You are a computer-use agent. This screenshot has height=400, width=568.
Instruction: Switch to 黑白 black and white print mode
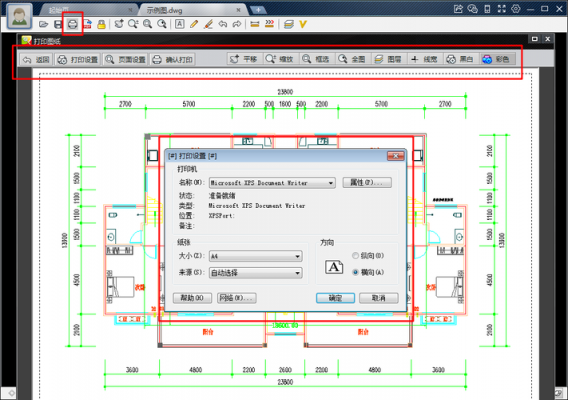coord(460,59)
